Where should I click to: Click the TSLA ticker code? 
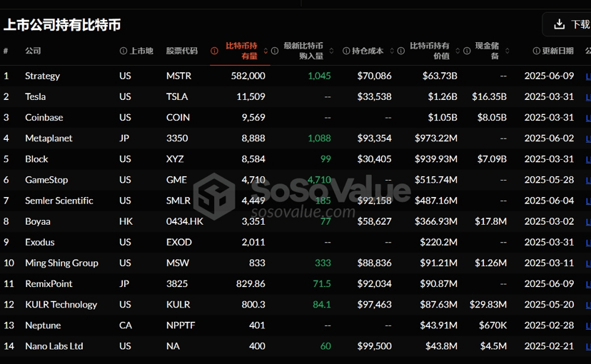point(177,97)
